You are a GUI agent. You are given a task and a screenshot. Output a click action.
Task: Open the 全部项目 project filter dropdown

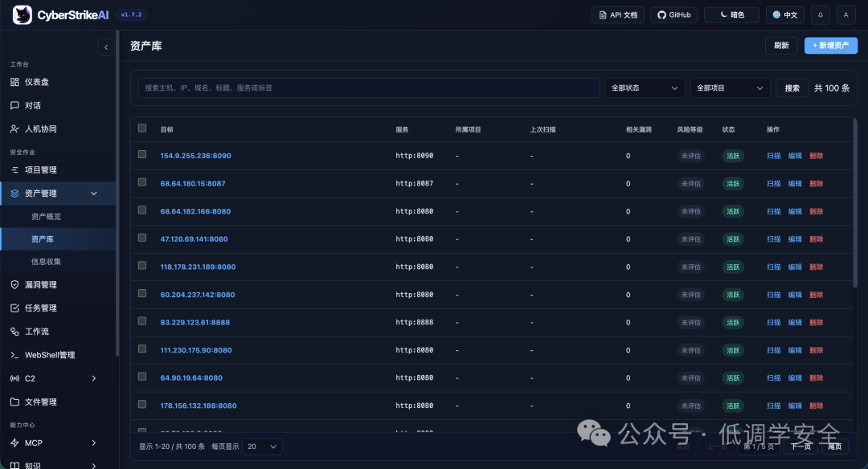point(730,88)
